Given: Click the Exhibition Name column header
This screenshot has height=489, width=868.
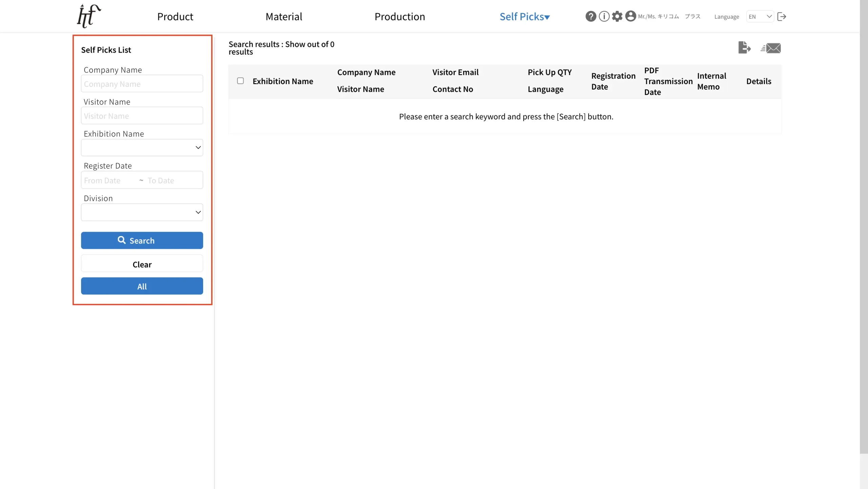Looking at the screenshot, I should [283, 81].
